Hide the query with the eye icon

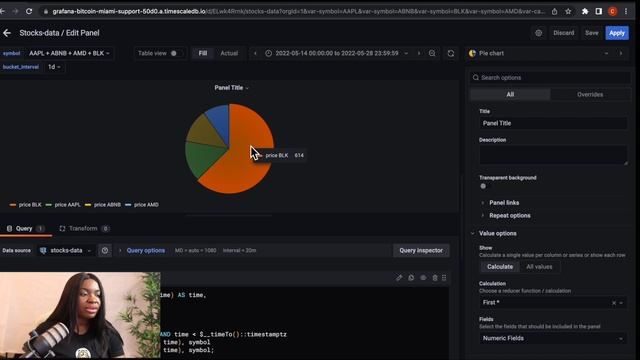click(x=423, y=278)
